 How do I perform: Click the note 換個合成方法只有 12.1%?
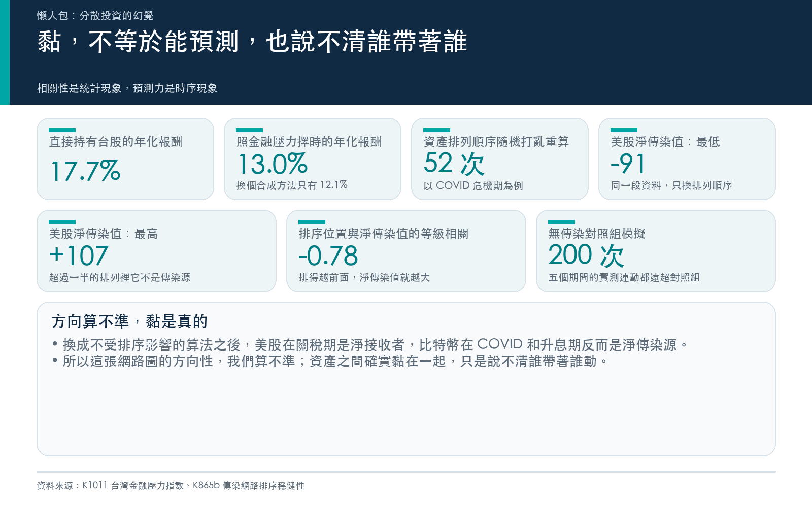click(292, 185)
